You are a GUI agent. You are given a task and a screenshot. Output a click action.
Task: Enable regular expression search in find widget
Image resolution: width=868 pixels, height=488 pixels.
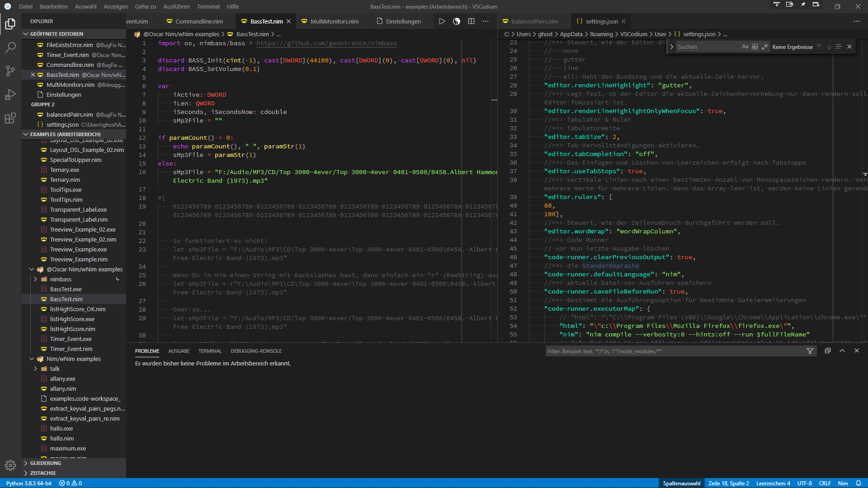(x=764, y=47)
